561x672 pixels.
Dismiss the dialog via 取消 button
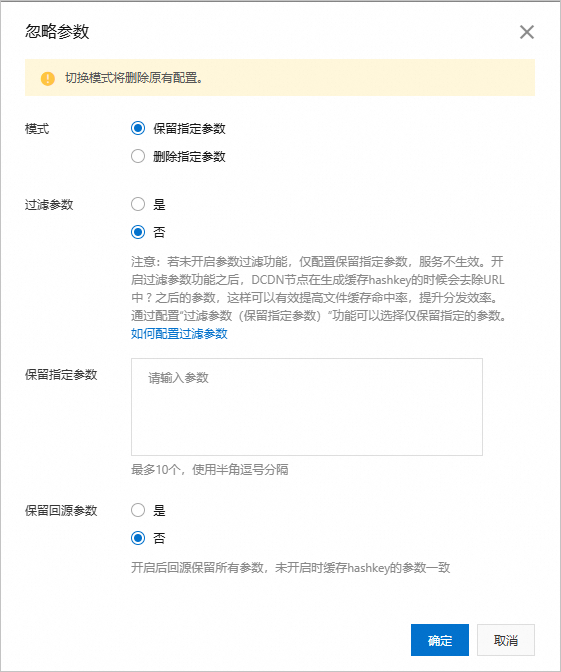point(506,640)
